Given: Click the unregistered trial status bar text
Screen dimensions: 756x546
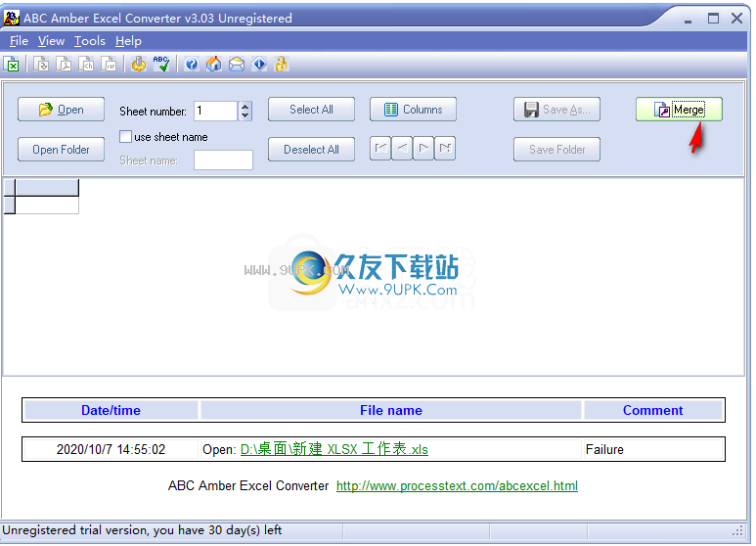Looking at the screenshot, I should click(x=142, y=530).
